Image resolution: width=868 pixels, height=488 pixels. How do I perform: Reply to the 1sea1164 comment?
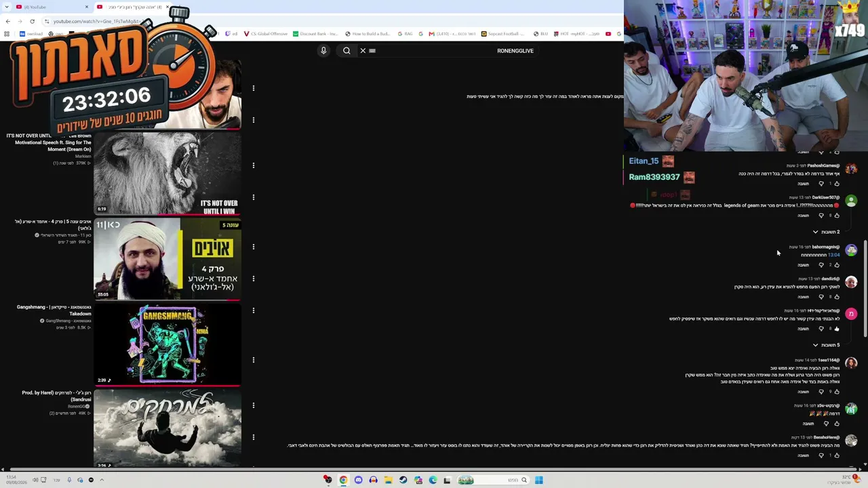(x=804, y=392)
